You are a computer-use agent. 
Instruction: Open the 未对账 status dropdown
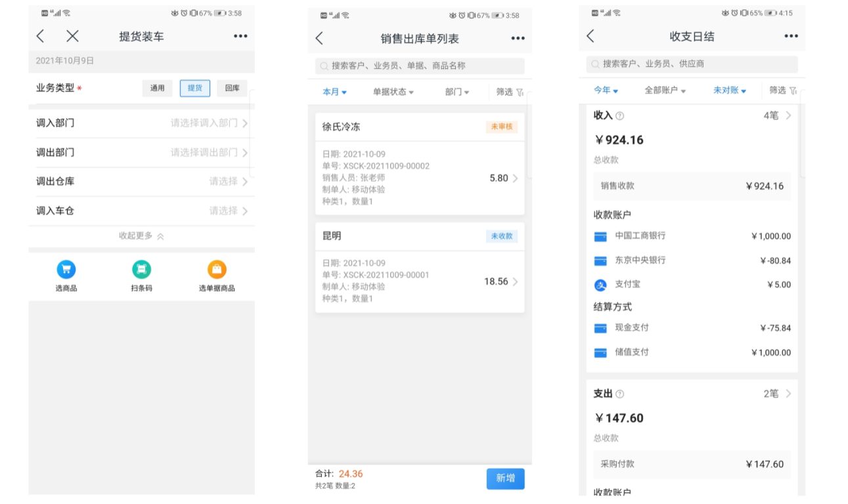(x=730, y=91)
